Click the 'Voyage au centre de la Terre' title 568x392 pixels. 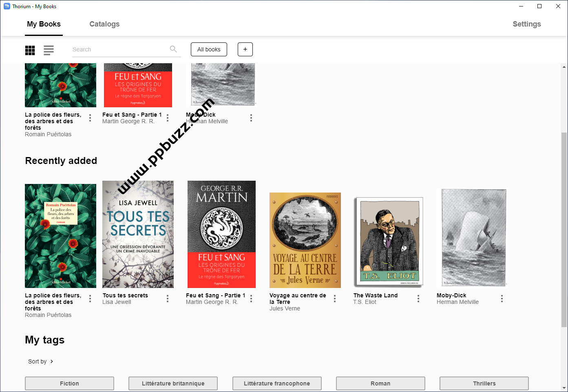point(298,299)
